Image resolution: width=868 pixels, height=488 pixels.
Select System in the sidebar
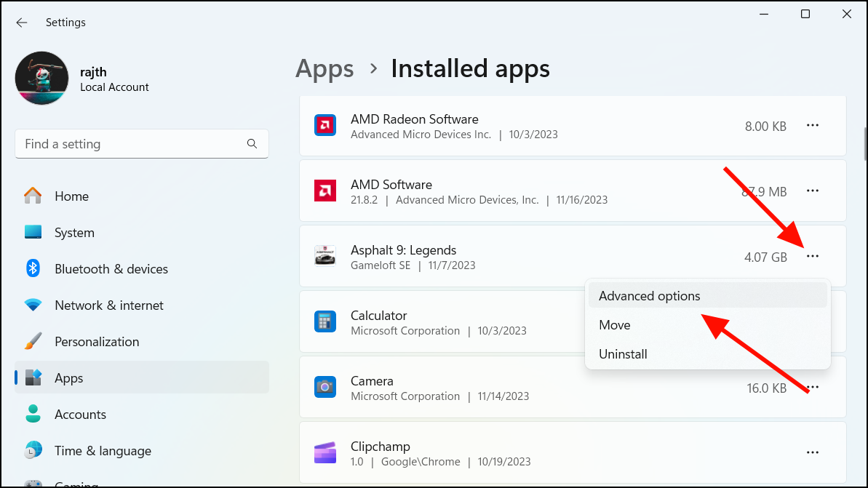[x=74, y=232]
